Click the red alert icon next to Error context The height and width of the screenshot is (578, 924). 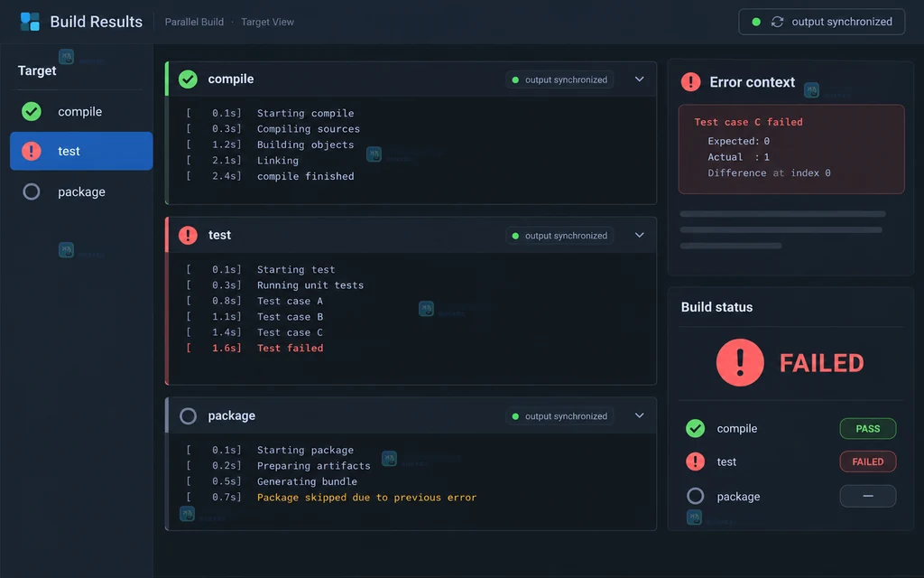point(690,82)
